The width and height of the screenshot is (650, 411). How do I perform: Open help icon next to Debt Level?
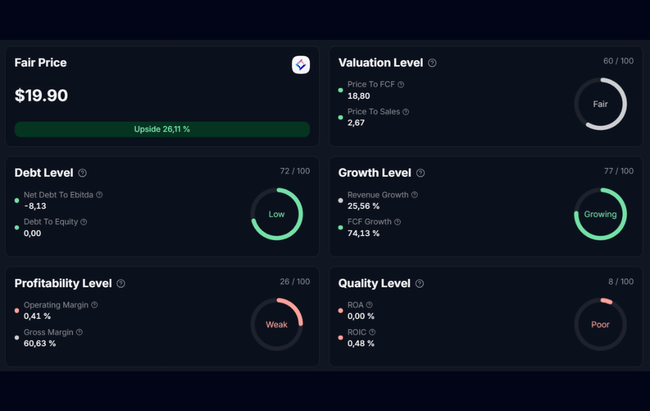tap(82, 173)
